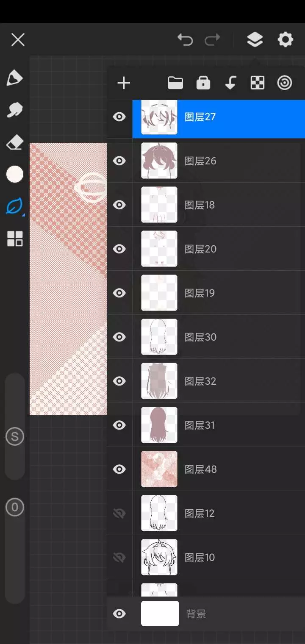The width and height of the screenshot is (305, 644).
Task: Lock the selected layer
Action: pos(203,83)
